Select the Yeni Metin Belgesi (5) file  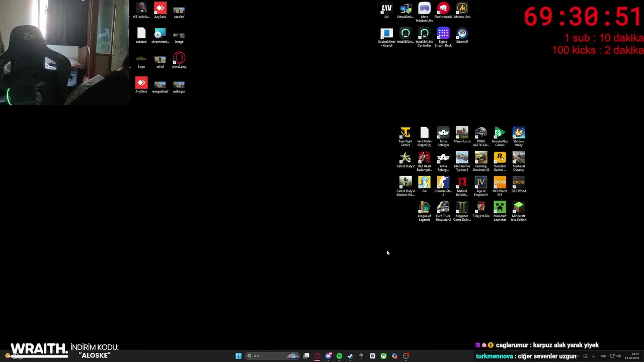(424, 137)
